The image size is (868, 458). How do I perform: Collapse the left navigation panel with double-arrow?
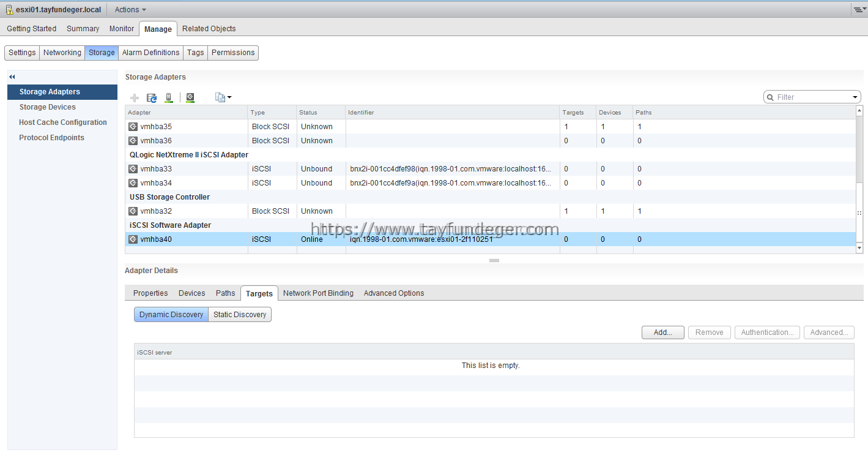(12, 77)
